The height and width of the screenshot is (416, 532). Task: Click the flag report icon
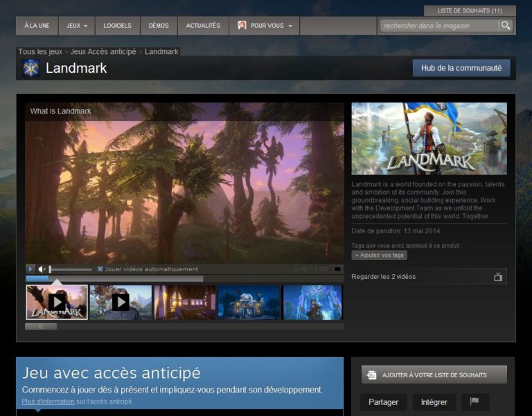475,401
